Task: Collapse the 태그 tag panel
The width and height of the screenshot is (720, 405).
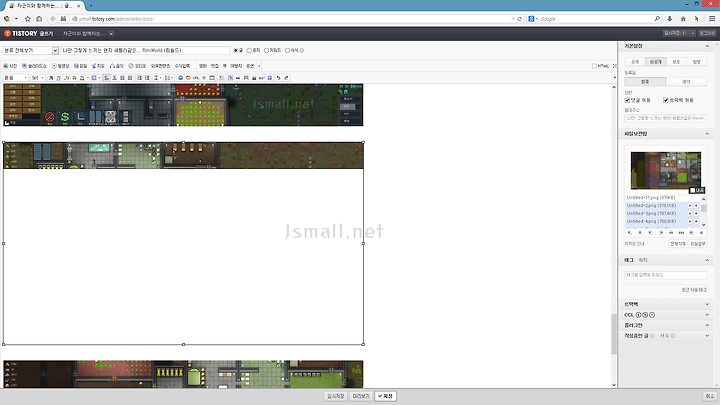Action: tap(707, 260)
